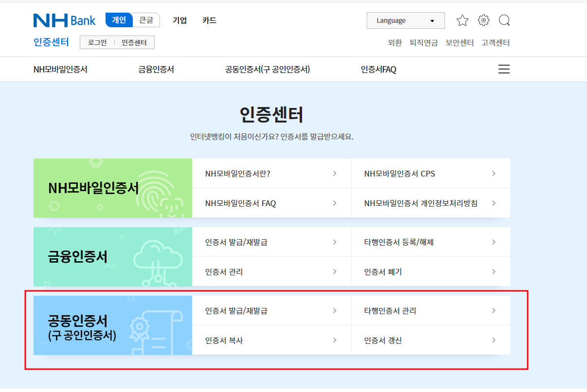Add page to favorites with the star icon
The height and width of the screenshot is (392, 587).
click(462, 20)
